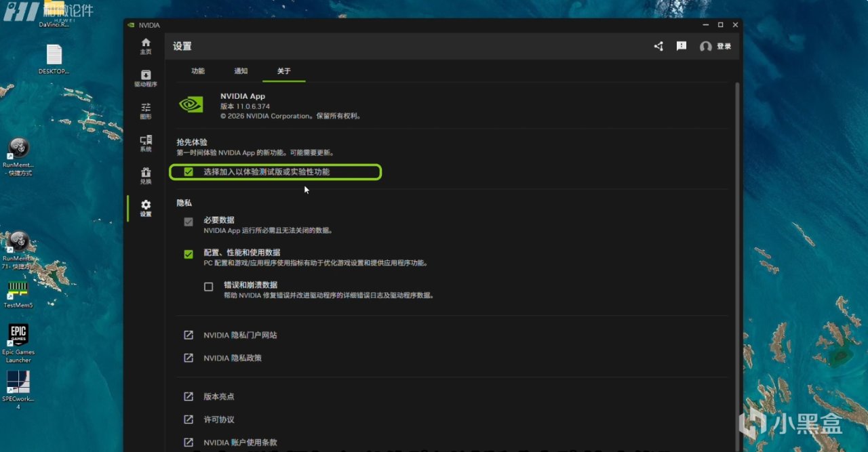Select the DESKTOP file icon on desktop

(54, 59)
